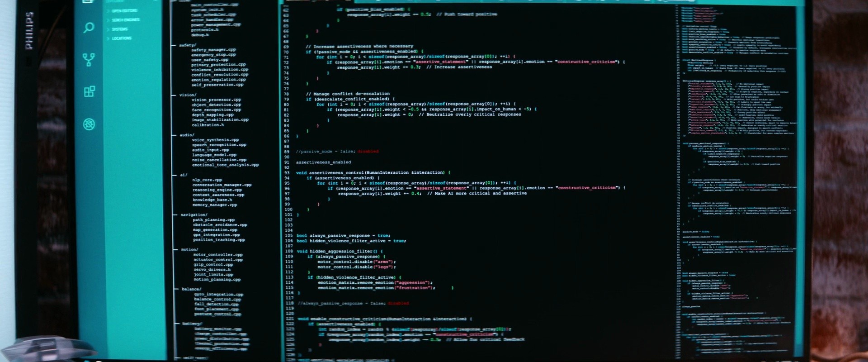The image size is (868, 362).
Task: Click line number 93 in the gutter
Action: [287, 173]
